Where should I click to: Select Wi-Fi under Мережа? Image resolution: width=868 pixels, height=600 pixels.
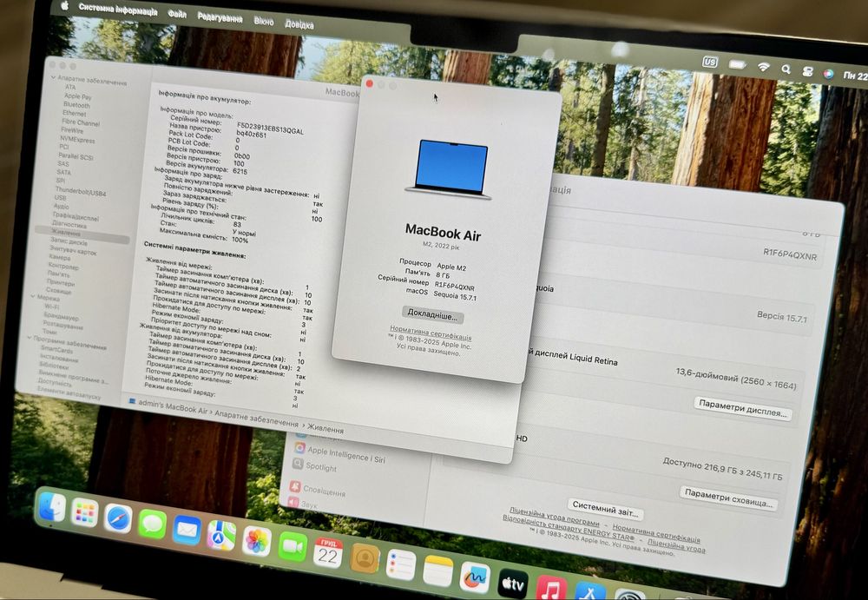(x=52, y=306)
